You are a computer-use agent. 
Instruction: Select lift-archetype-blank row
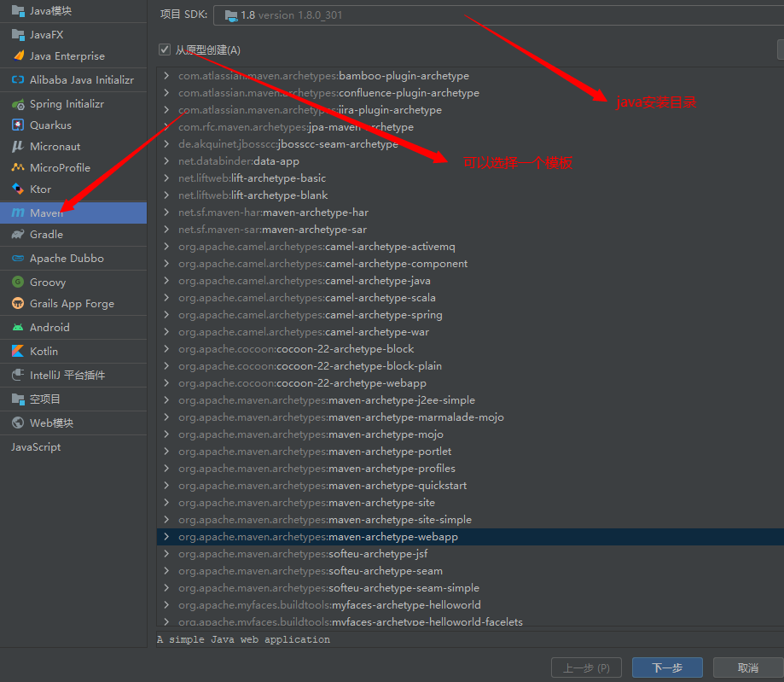[470, 195]
